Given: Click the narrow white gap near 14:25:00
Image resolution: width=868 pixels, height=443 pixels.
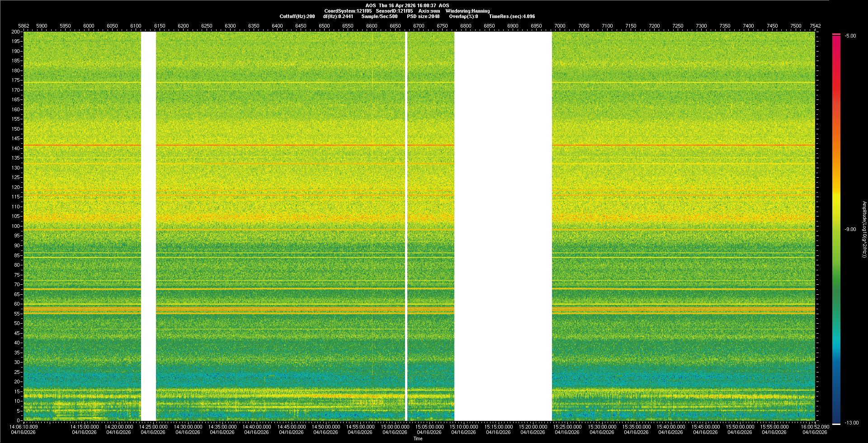Looking at the screenshot, I should pos(148,226).
